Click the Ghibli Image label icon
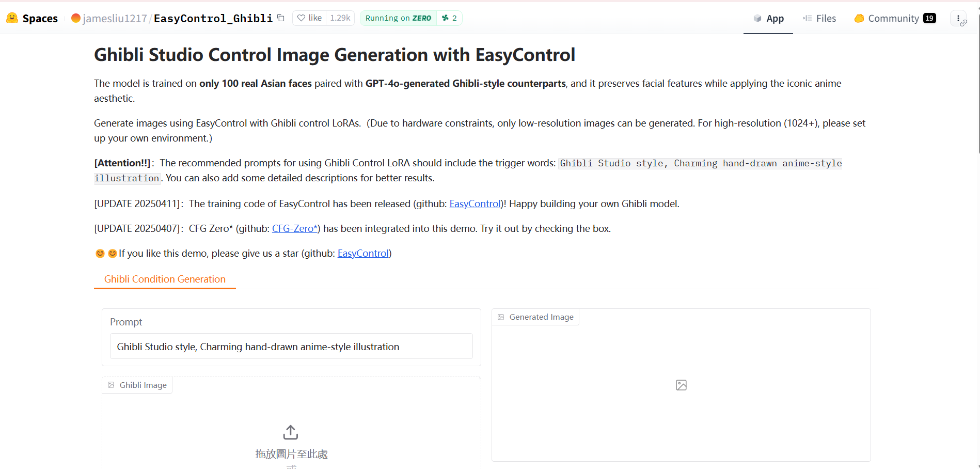Image resolution: width=980 pixels, height=469 pixels. click(111, 385)
